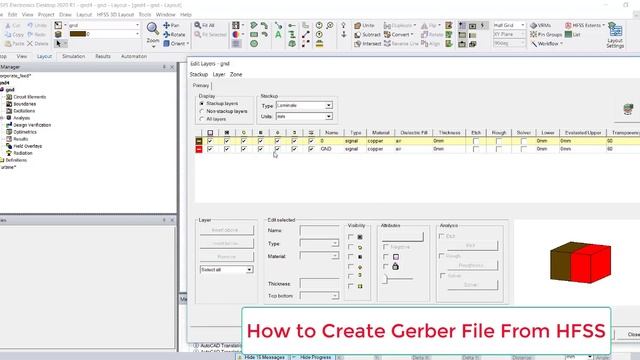Select the All layers radio button
Screen dimensions: 640x360
click(202, 119)
